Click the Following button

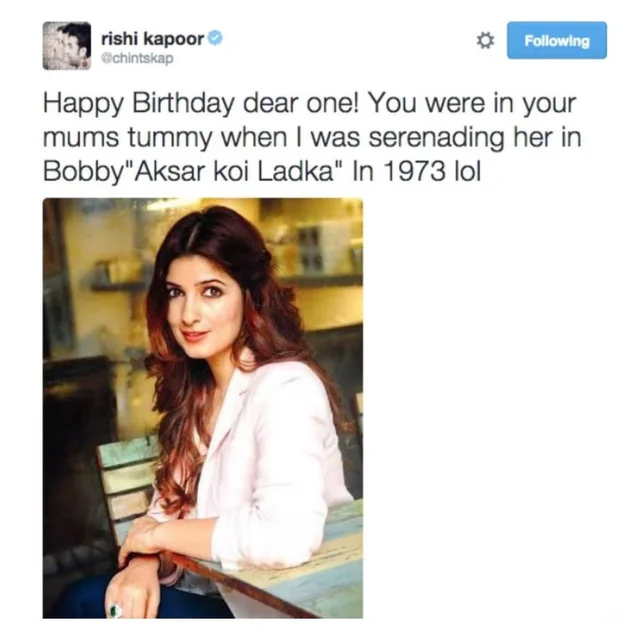click(x=557, y=40)
